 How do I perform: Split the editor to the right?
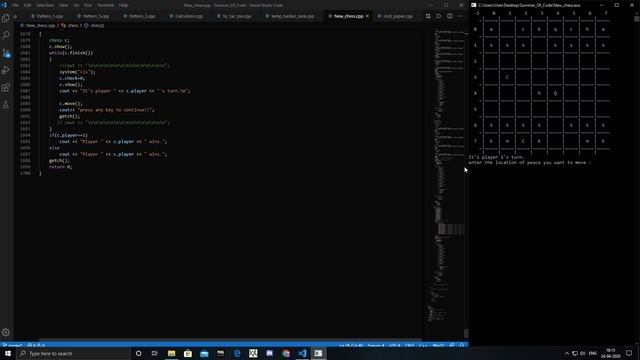point(449,16)
